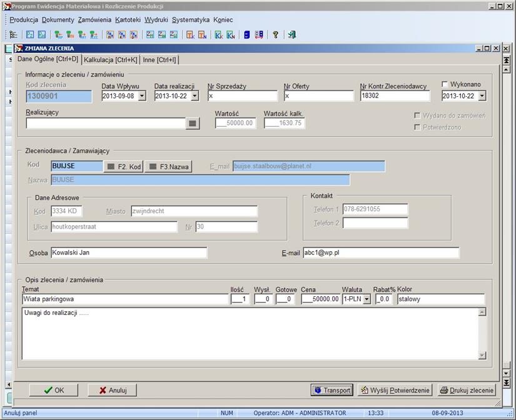Screen dimensions: 516x420
Task: Click the Wyślij Potwierdzenie button
Action: (x=395, y=390)
